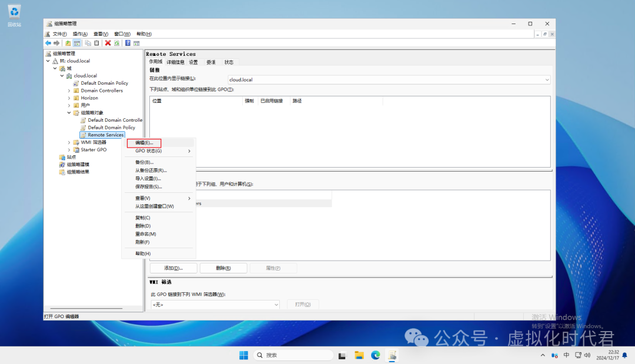This screenshot has width=635, height=364.
Task: Click the blue help toolbar icon
Action: point(128,43)
